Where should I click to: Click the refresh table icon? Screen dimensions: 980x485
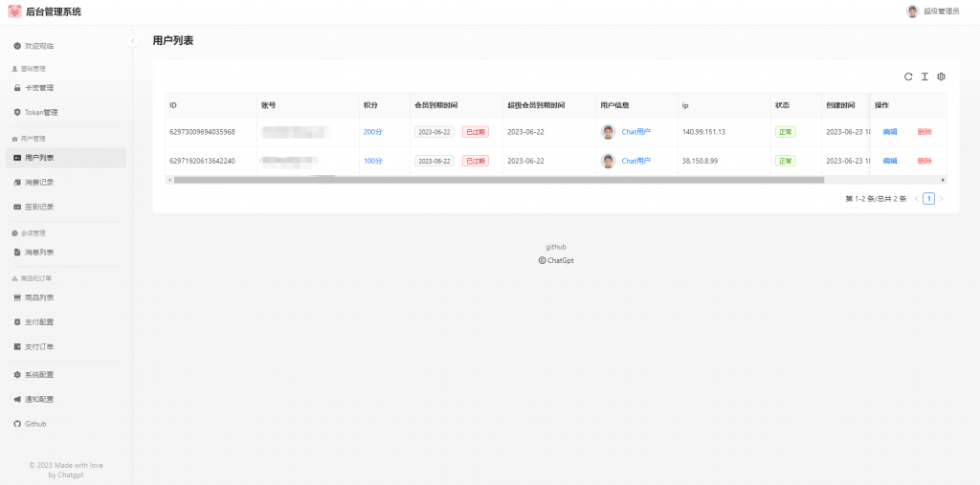pyautogui.click(x=908, y=77)
